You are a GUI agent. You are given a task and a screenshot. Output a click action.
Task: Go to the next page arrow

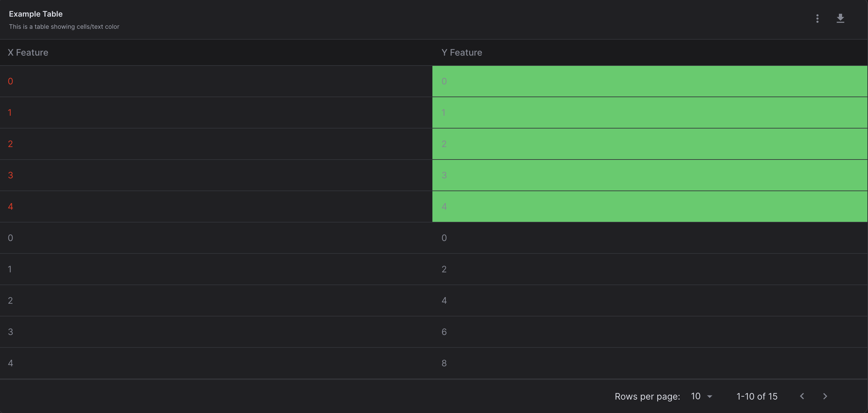825,396
